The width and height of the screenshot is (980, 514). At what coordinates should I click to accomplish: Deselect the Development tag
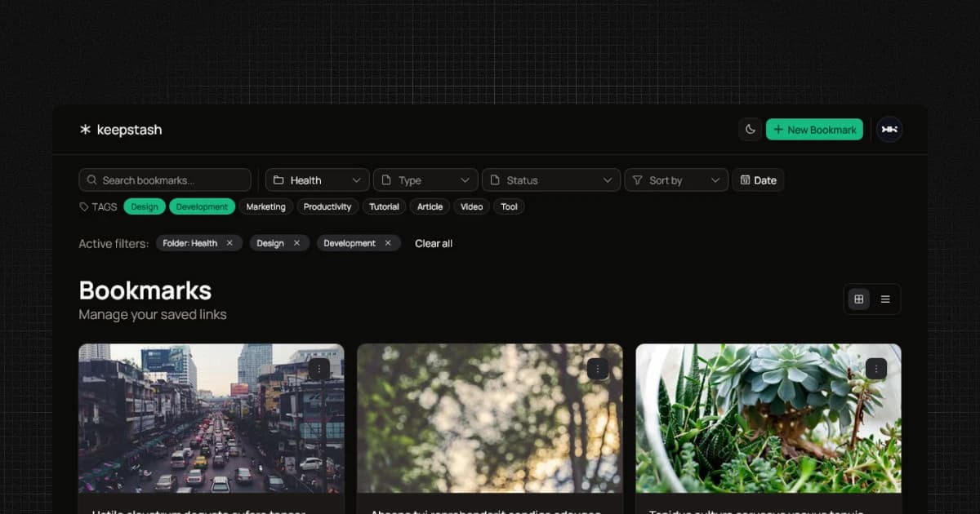[202, 207]
